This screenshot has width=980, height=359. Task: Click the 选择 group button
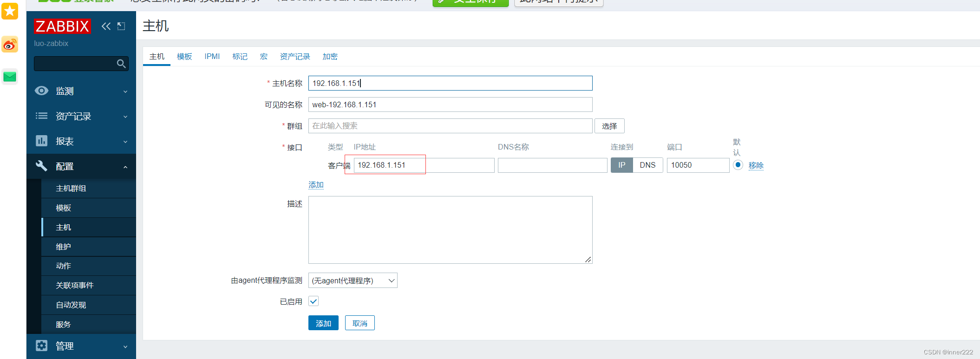tap(609, 126)
